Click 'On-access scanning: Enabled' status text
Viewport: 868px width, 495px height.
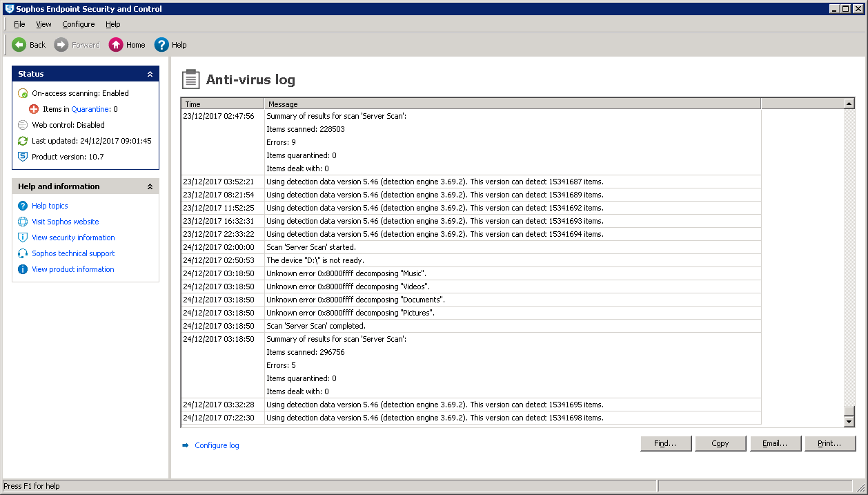pyautogui.click(x=80, y=93)
